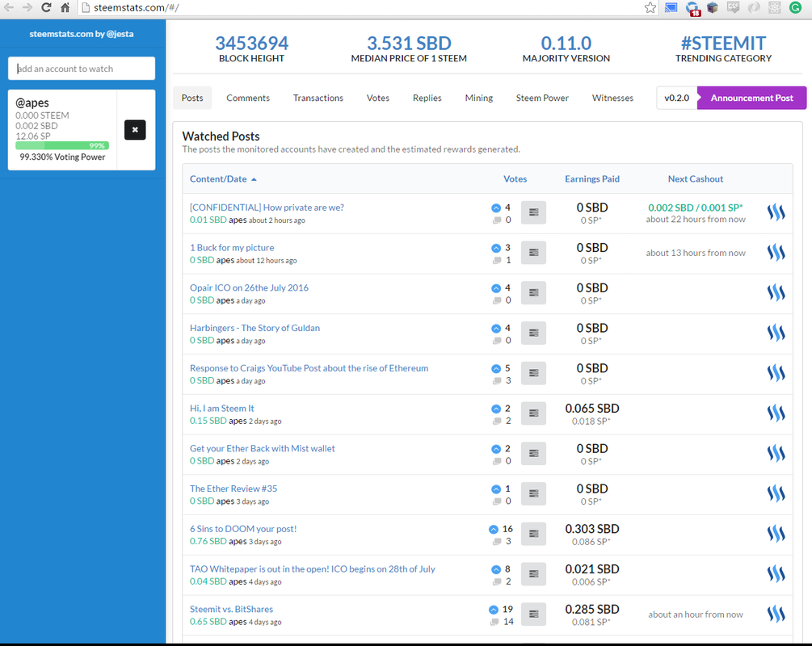Switch to the Witnesses tab
Image resolution: width=812 pixels, height=646 pixels.
point(612,98)
